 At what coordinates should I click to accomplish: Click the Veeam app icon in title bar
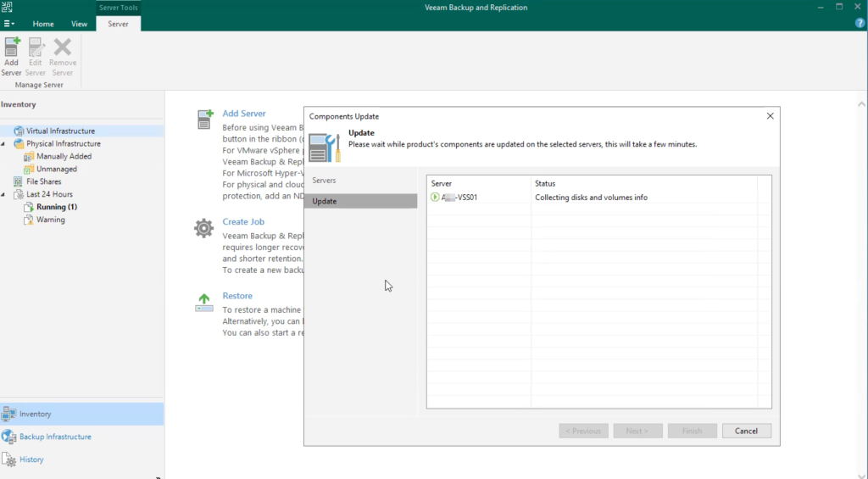tap(7, 7)
